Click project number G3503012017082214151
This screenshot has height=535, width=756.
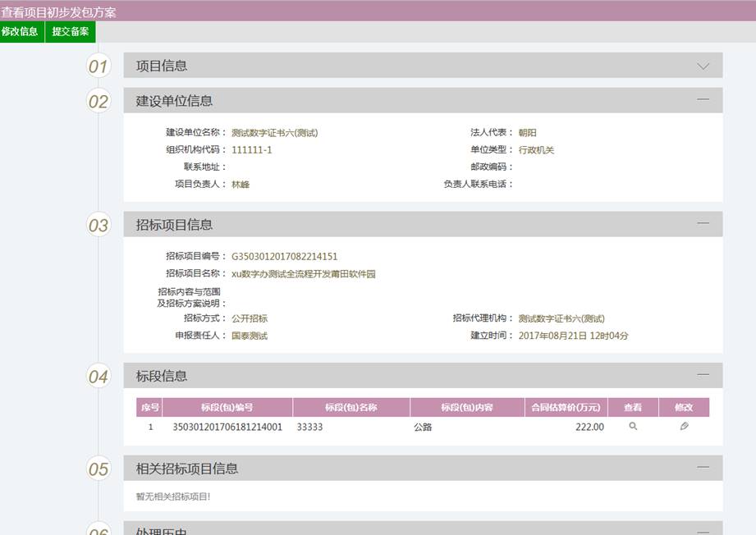[x=284, y=257]
